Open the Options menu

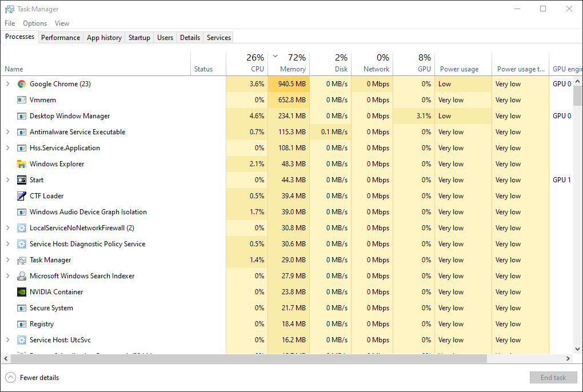pyautogui.click(x=34, y=23)
